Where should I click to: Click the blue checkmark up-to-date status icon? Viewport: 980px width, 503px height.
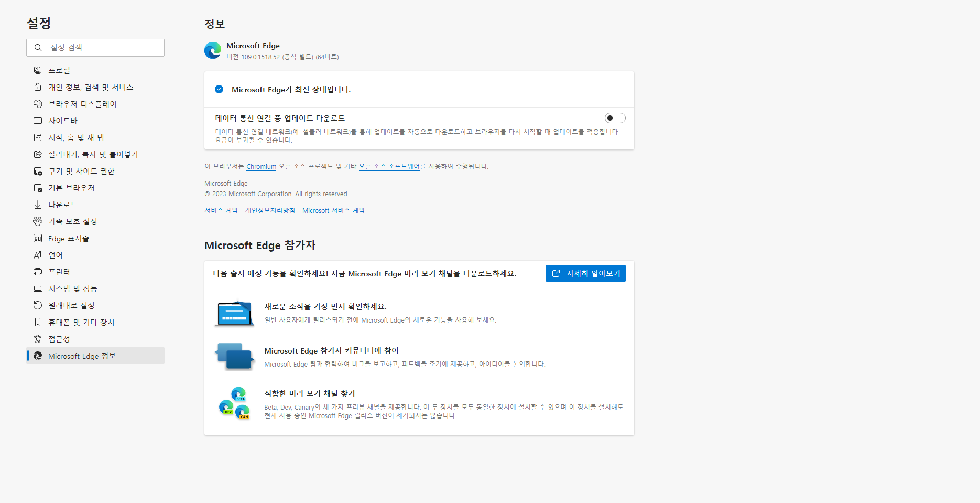(x=219, y=89)
